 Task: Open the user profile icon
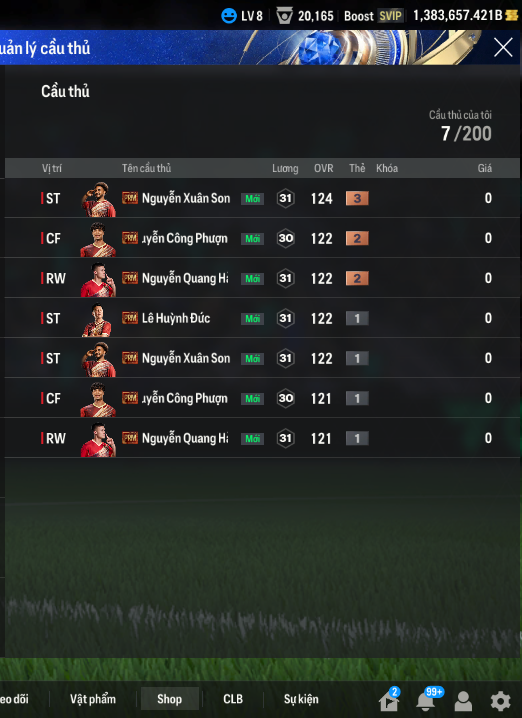click(x=463, y=701)
